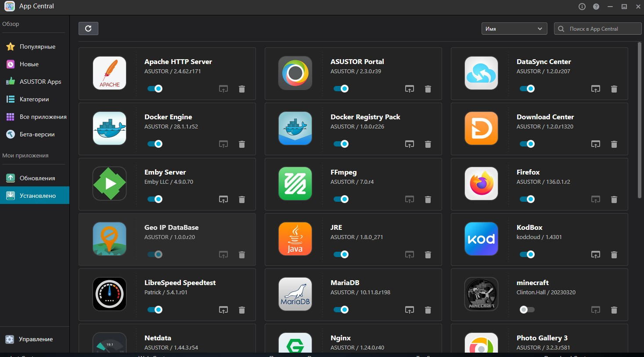644x357 pixels.
Task: Click the JRE app title
Action: click(336, 227)
